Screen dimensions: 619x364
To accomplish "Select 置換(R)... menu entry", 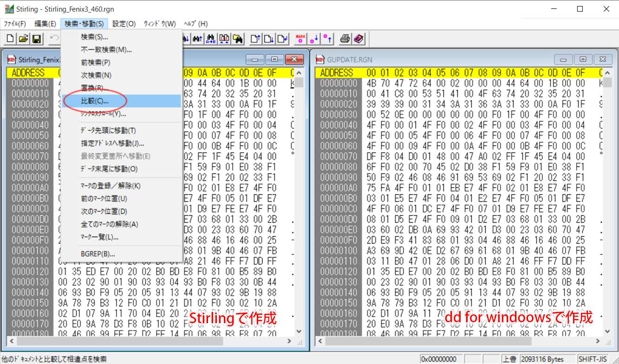I will [122, 88].
